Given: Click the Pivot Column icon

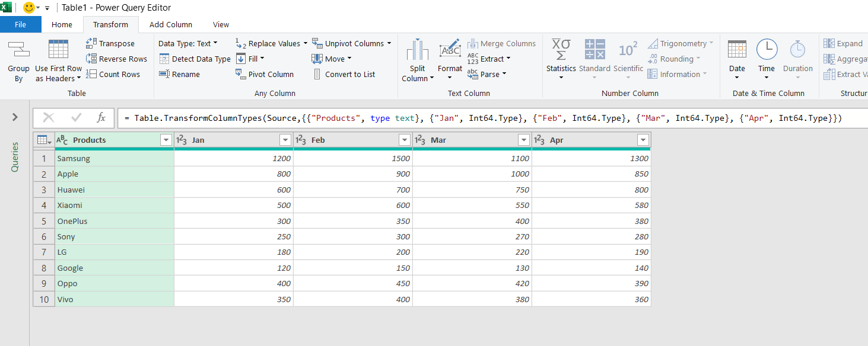Looking at the screenshot, I should pos(241,74).
